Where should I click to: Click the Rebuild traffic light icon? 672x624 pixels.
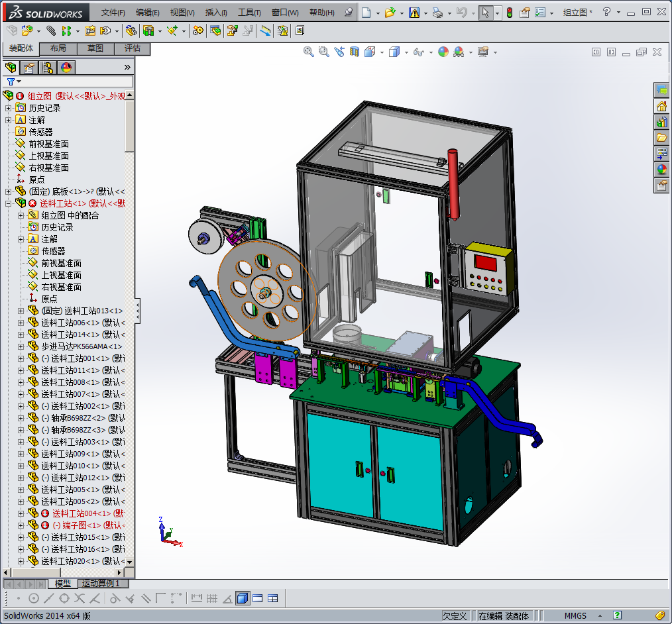510,13
